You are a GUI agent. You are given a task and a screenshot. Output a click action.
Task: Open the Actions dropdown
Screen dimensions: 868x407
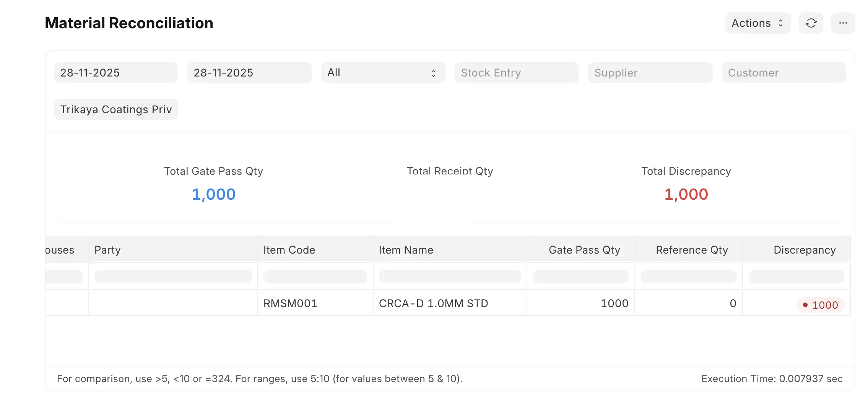[x=757, y=23]
